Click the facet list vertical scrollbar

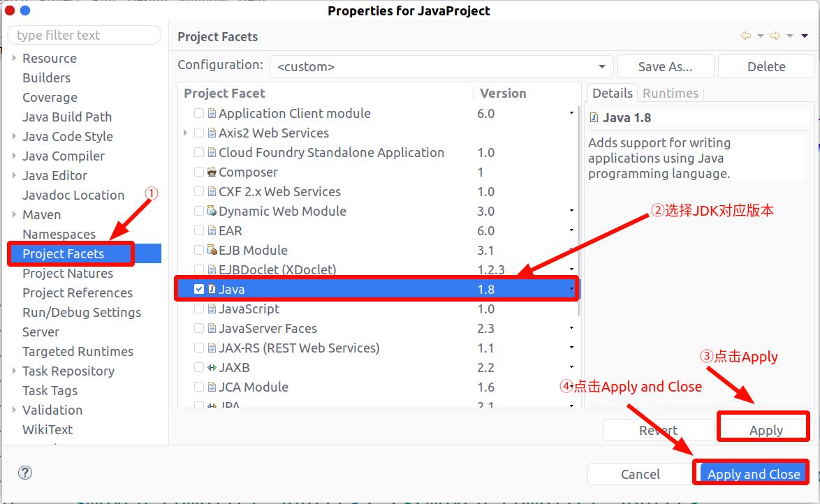coord(578,209)
